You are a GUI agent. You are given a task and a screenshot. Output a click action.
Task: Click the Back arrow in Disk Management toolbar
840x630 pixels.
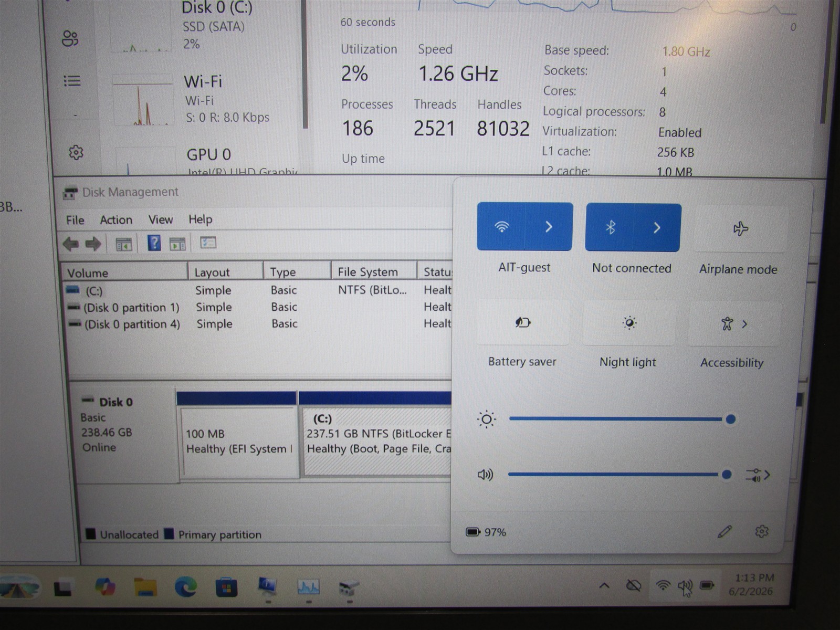(x=70, y=244)
